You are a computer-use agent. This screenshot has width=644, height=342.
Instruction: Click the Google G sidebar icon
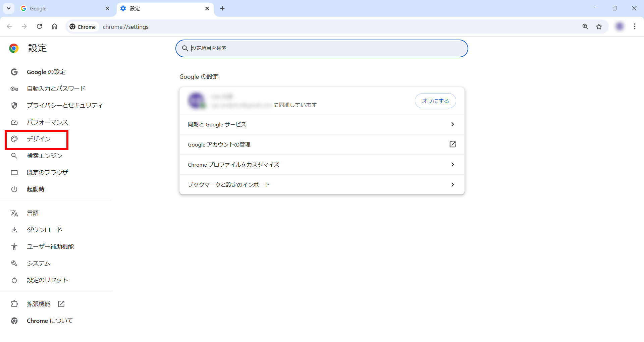14,72
